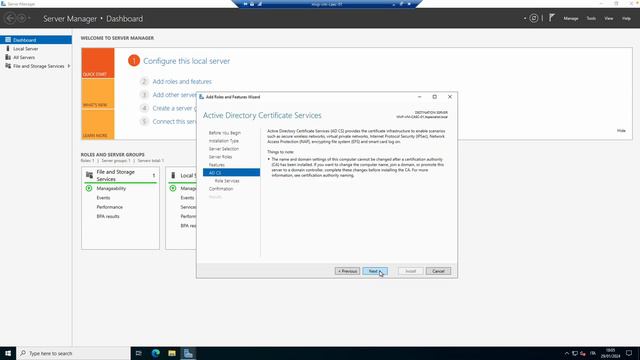Image resolution: width=640 pixels, height=360 pixels.
Task: Click the Previous button in the wizard
Action: pyautogui.click(x=347, y=271)
